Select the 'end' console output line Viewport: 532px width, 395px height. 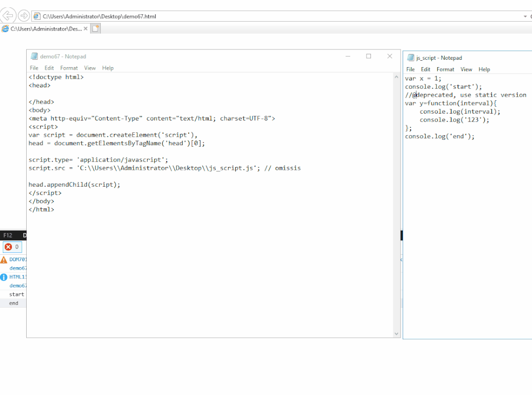coord(13,303)
